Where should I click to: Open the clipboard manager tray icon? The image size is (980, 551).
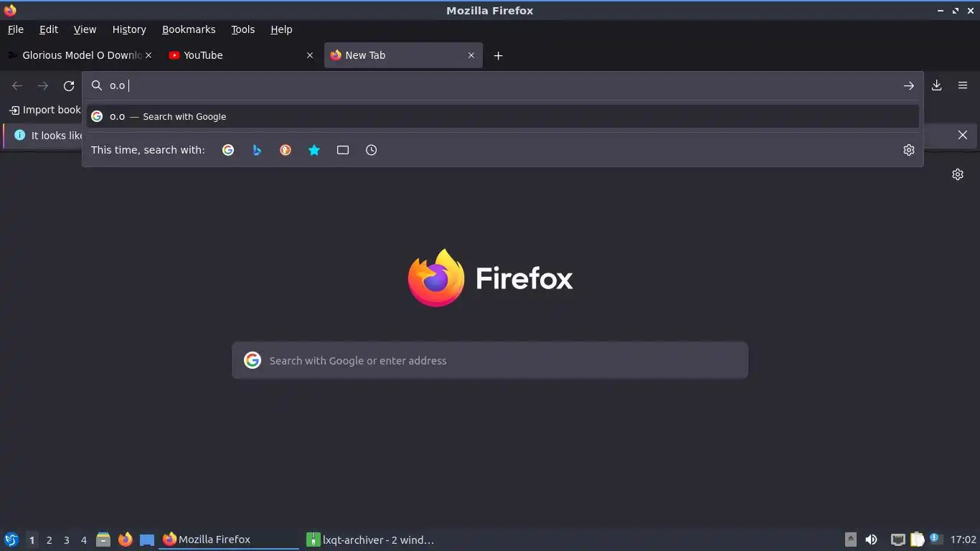918,540
